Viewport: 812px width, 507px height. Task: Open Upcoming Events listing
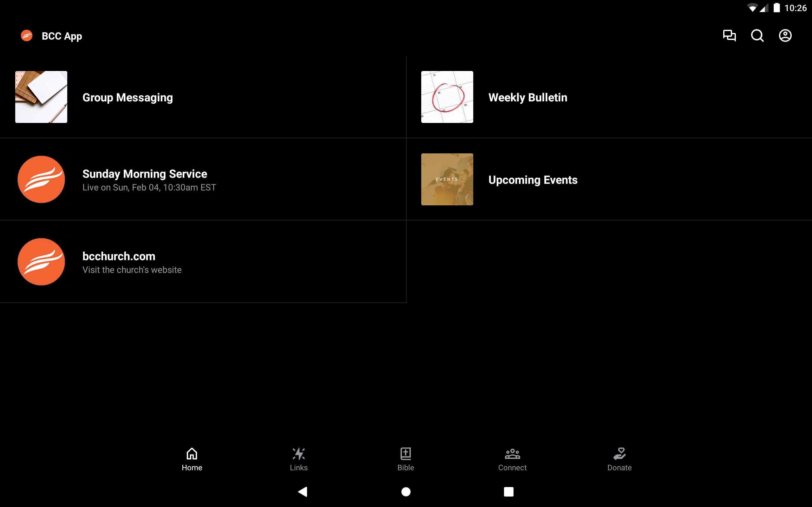click(x=533, y=180)
